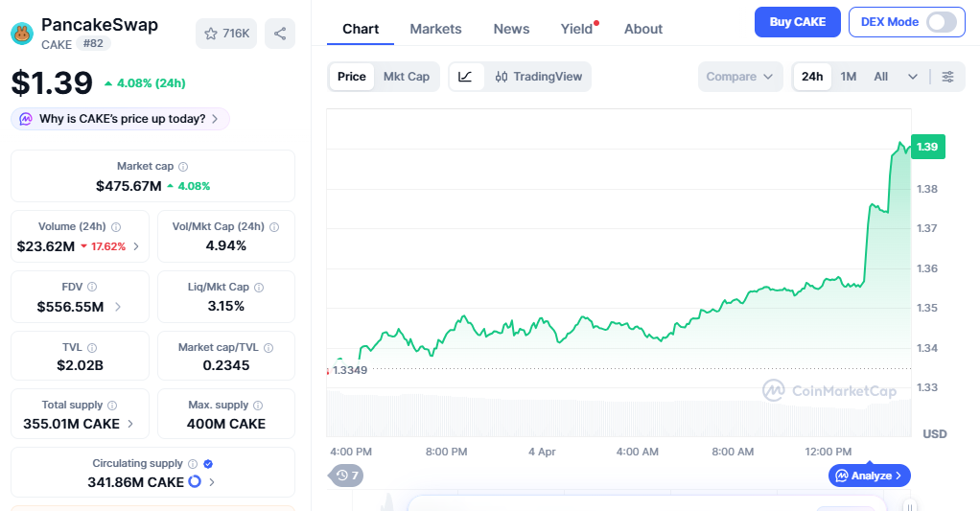Select the Price chart toggle
The image size is (980, 511).
(351, 77)
